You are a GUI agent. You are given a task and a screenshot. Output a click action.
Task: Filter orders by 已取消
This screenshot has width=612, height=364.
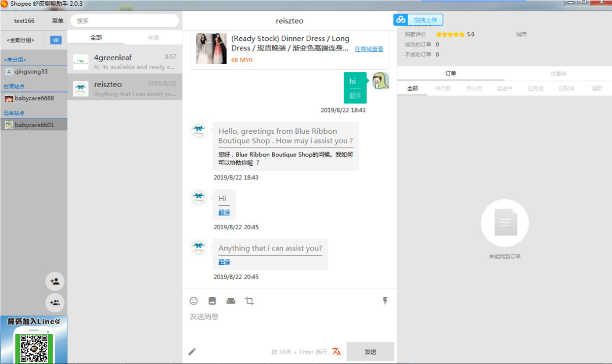pos(566,88)
